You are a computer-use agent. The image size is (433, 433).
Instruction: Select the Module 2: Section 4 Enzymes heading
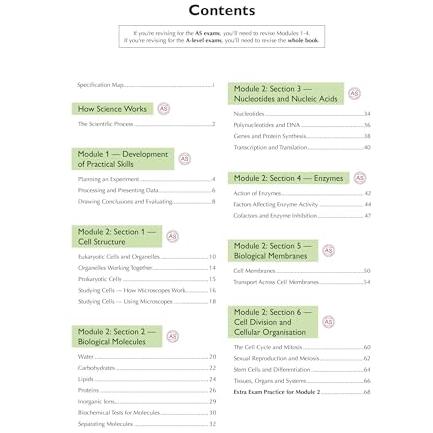(x=288, y=178)
